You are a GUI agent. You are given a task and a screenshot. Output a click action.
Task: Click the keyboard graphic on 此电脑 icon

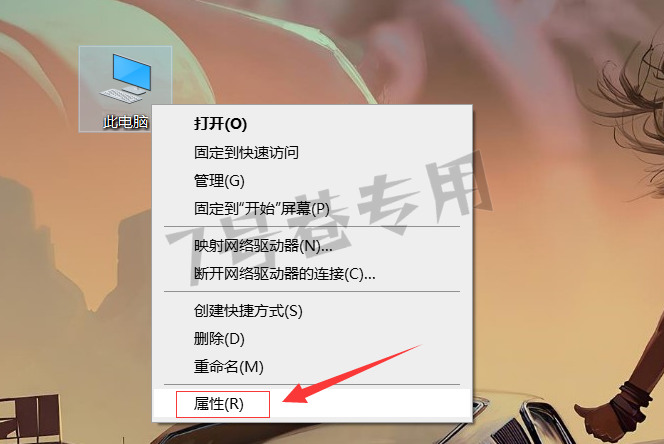[x=121, y=95]
